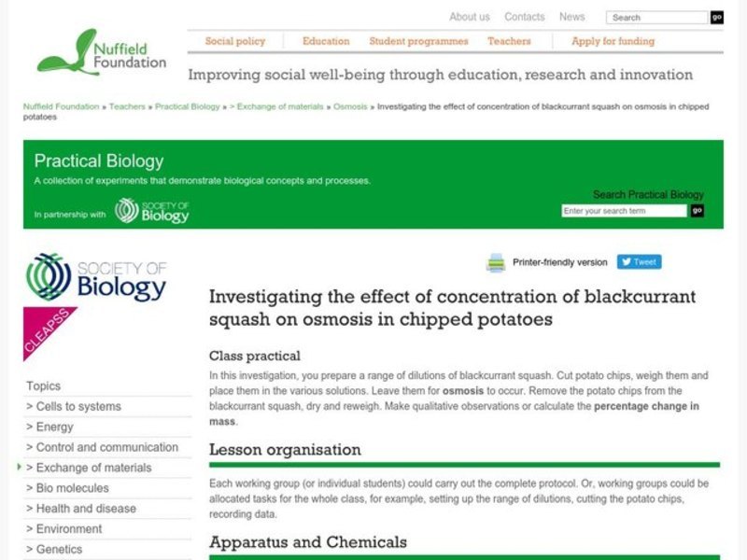Click the top-right Search input field

pyautogui.click(x=654, y=16)
